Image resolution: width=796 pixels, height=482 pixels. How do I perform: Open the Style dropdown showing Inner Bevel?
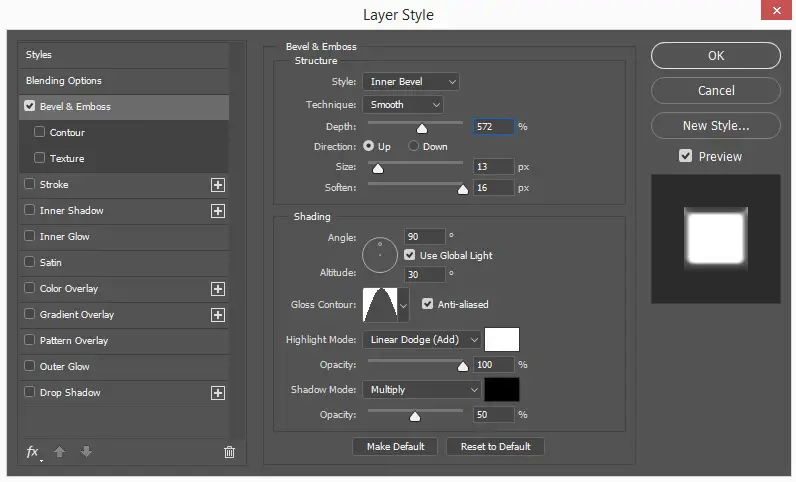coord(411,82)
